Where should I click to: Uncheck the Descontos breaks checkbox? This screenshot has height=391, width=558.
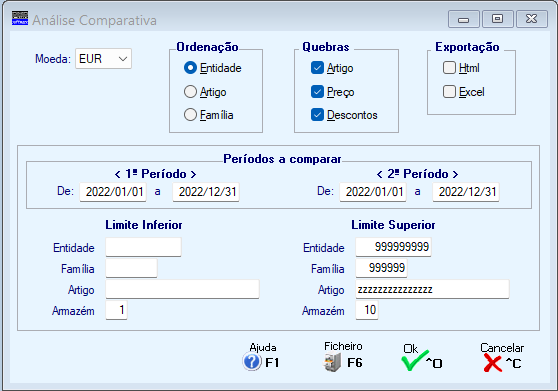(317, 115)
